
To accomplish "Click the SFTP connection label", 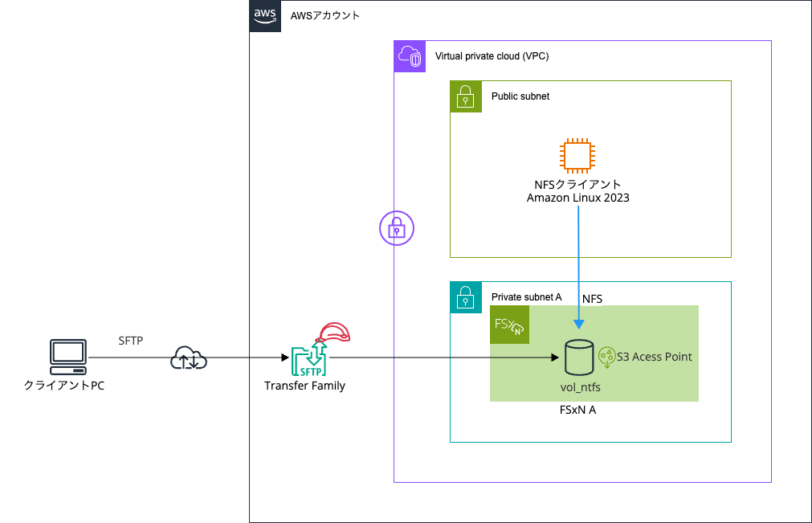I will pos(130,341).
